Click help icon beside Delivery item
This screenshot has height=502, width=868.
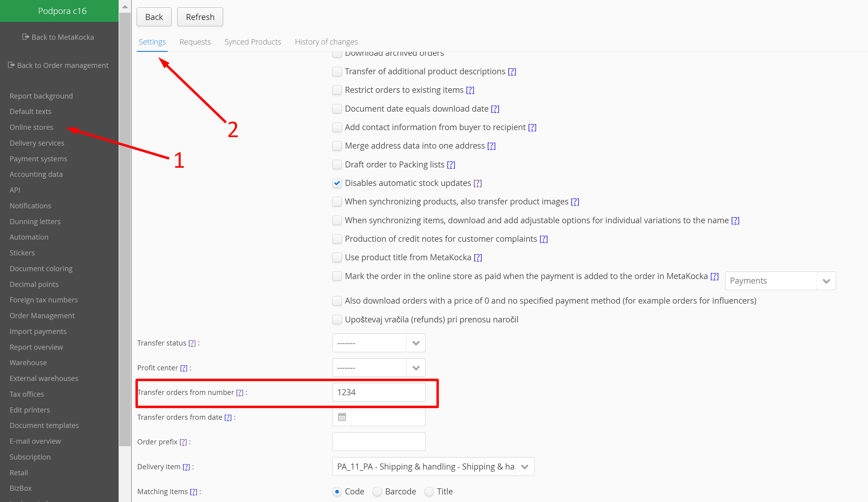(x=186, y=467)
